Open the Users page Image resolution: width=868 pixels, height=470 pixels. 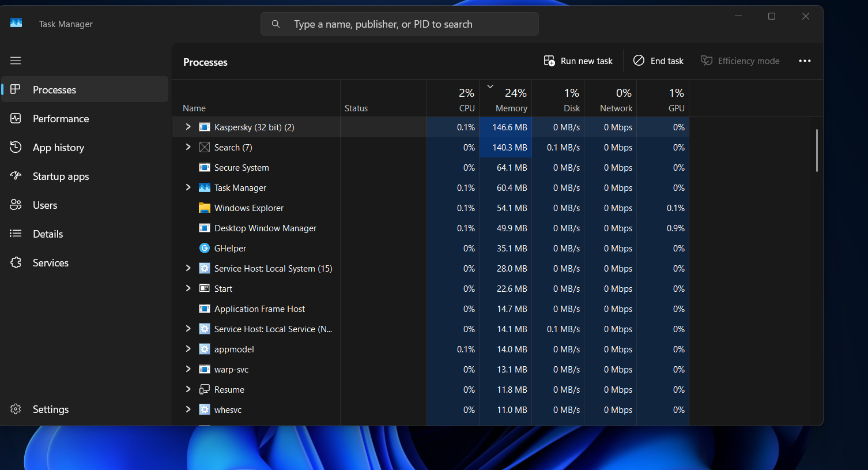85,205
